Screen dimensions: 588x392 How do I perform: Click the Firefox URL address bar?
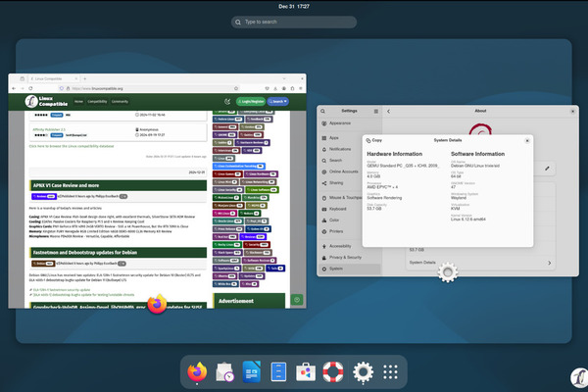click(x=150, y=88)
